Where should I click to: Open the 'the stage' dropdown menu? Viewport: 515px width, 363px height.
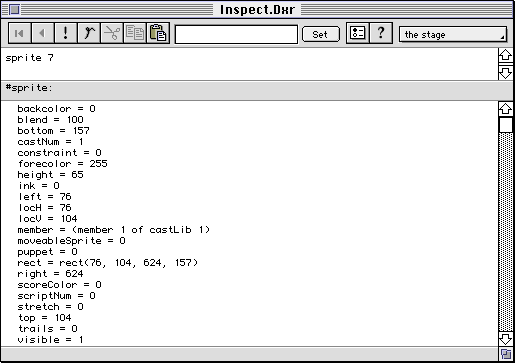click(453, 34)
